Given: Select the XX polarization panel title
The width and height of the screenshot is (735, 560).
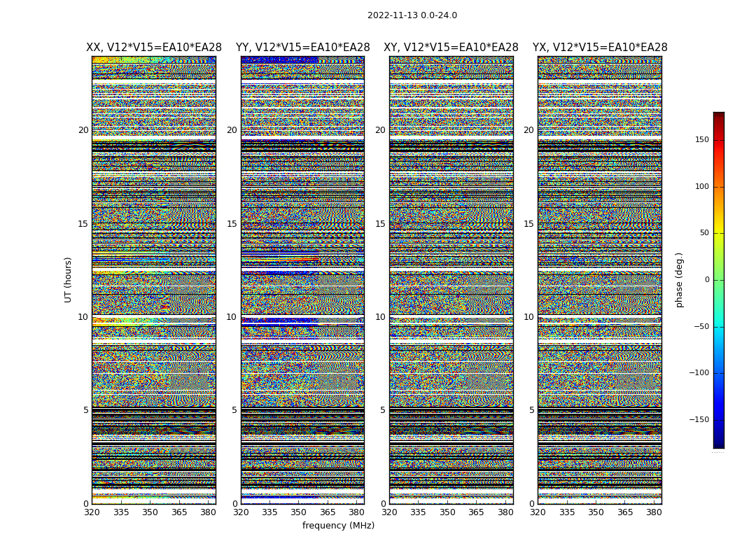Looking at the screenshot, I should pos(153,48).
